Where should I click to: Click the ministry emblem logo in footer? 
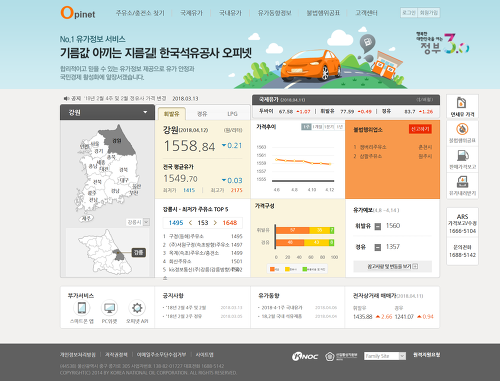click(341, 356)
